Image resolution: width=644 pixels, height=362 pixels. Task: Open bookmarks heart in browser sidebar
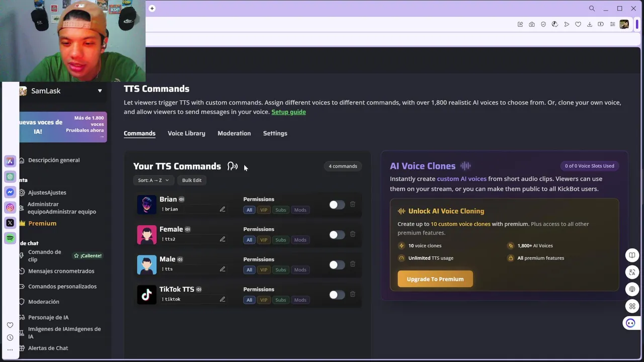(10, 325)
